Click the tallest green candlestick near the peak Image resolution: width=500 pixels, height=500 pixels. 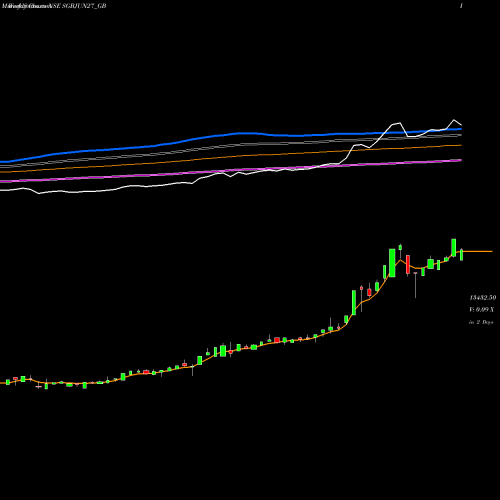click(392, 263)
